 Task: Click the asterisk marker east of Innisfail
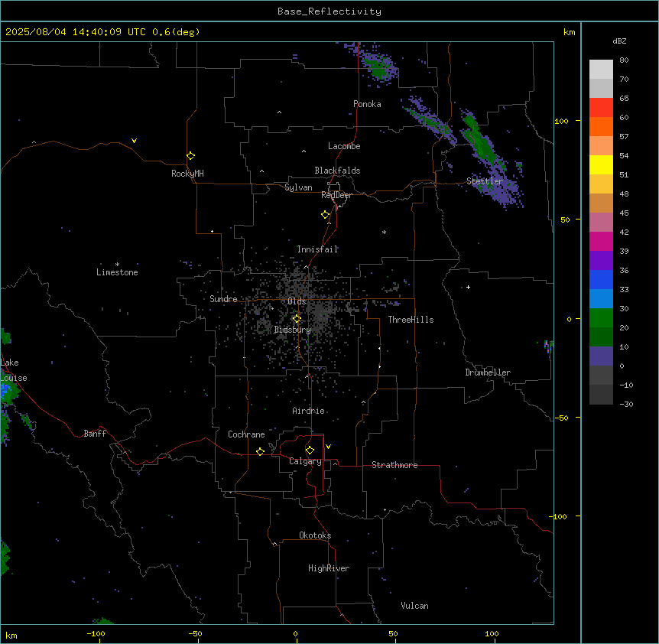click(x=384, y=232)
